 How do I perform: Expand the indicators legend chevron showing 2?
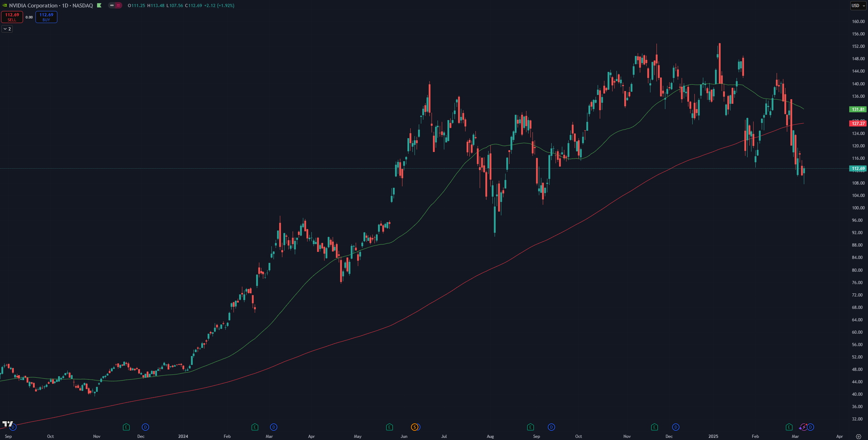tap(7, 29)
